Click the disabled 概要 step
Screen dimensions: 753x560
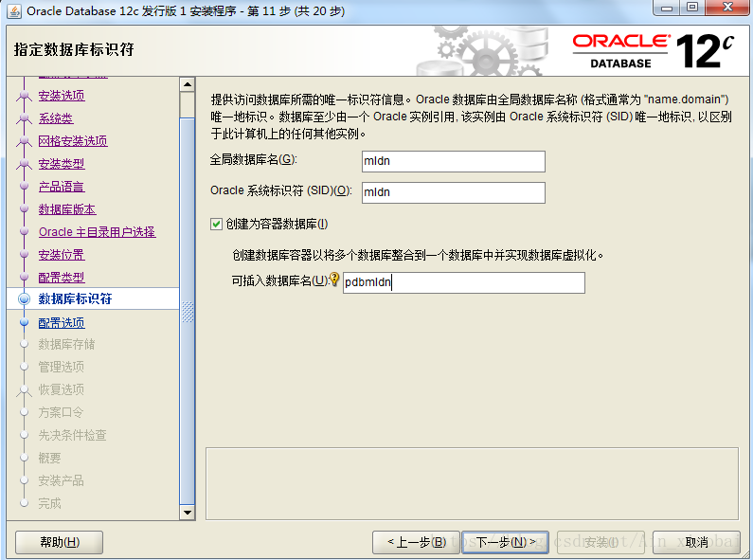pos(49,458)
